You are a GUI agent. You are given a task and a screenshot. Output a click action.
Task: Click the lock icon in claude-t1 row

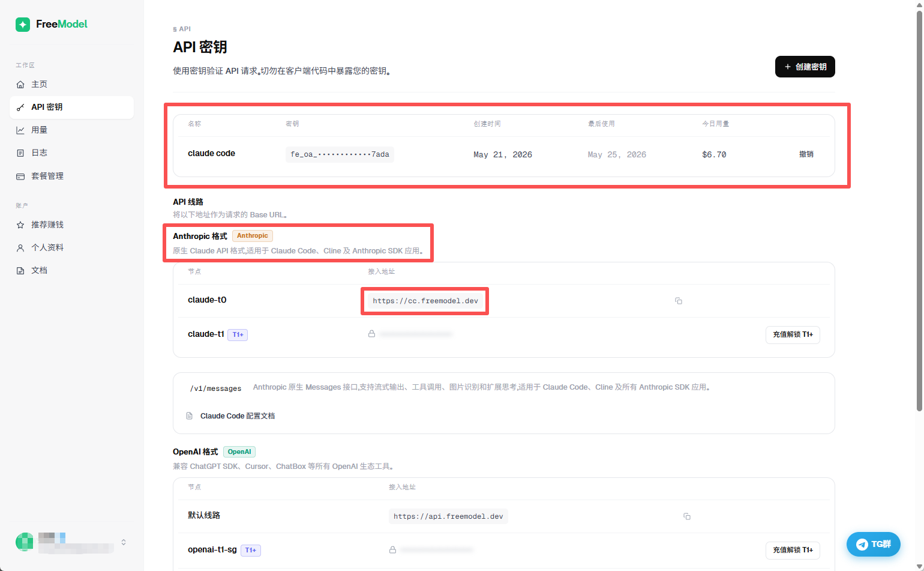371,334
